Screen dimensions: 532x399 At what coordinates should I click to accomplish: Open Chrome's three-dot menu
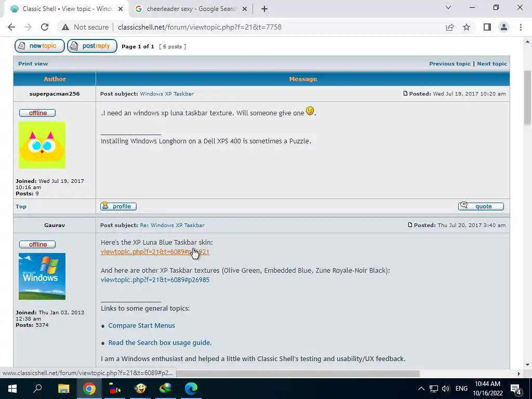[x=521, y=27]
